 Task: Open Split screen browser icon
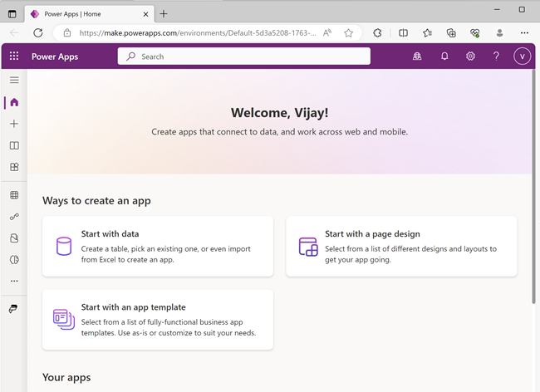pyautogui.click(x=403, y=33)
